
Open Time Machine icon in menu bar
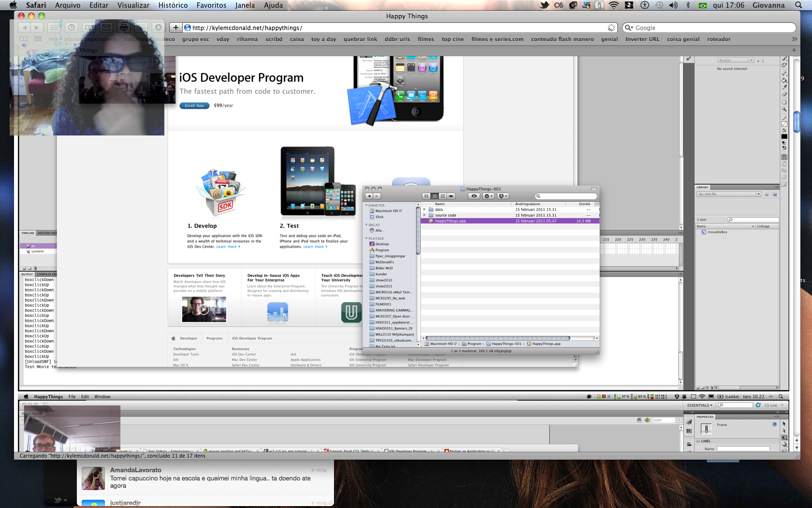pos(659,5)
